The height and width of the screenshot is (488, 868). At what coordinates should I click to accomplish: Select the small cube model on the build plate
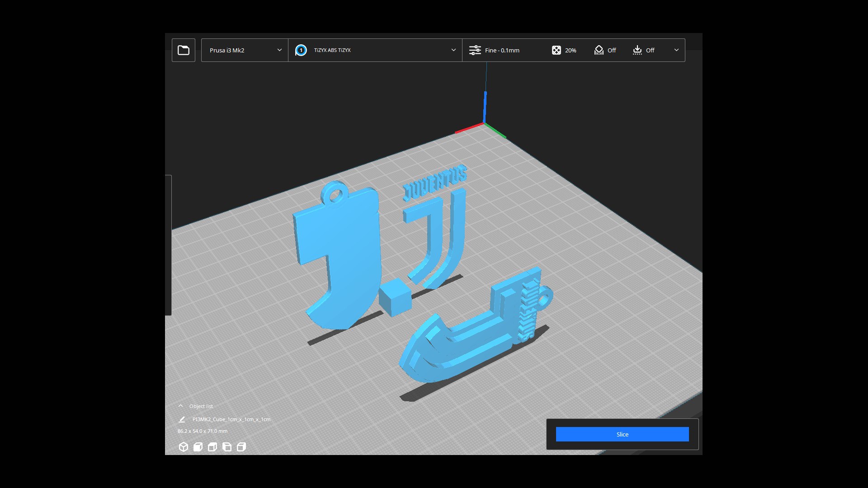point(395,297)
